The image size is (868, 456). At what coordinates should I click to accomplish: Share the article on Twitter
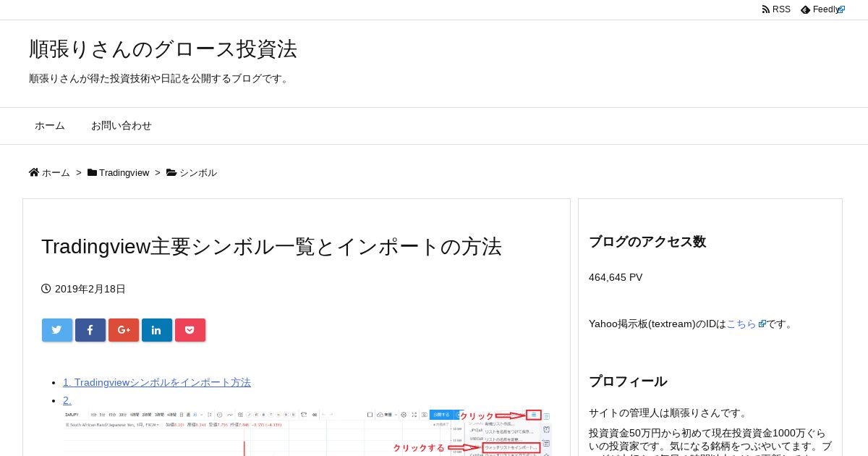tap(57, 330)
